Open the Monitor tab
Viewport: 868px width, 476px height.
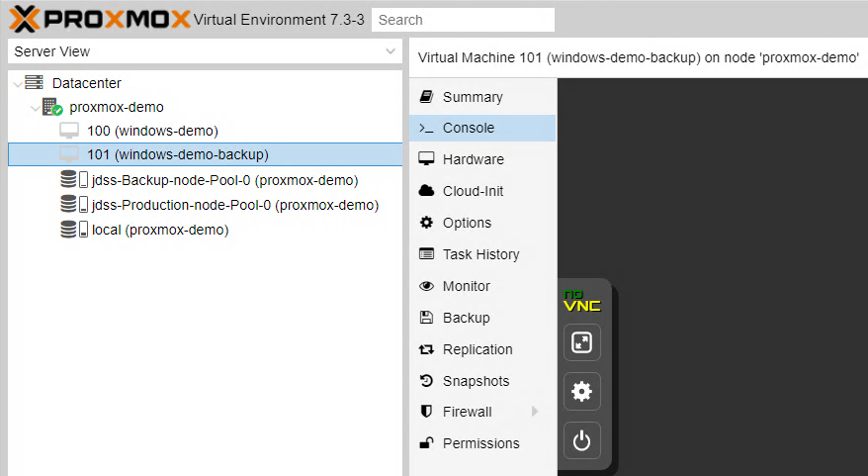(x=482, y=286)
